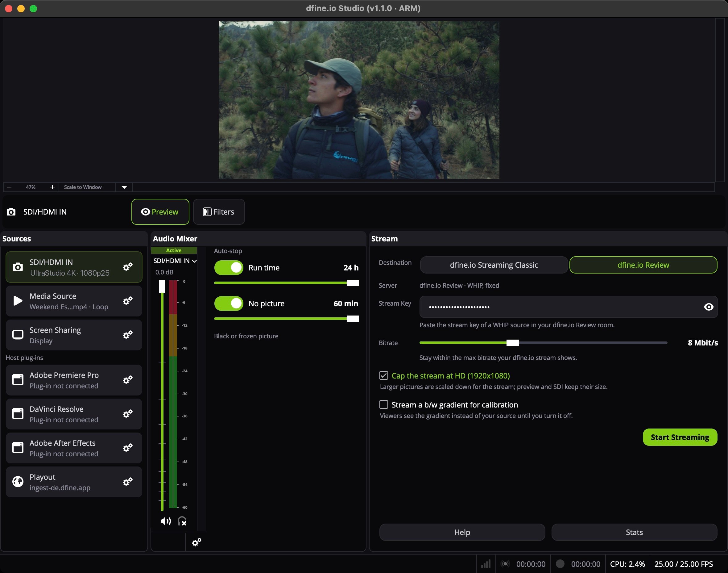Open Audio Mixer settings gear at the bottom
Screen dimensions: 728x573
coord(196,542)
